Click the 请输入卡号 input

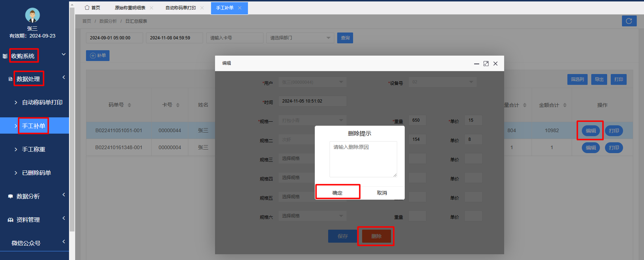click(x=235, y=38)
